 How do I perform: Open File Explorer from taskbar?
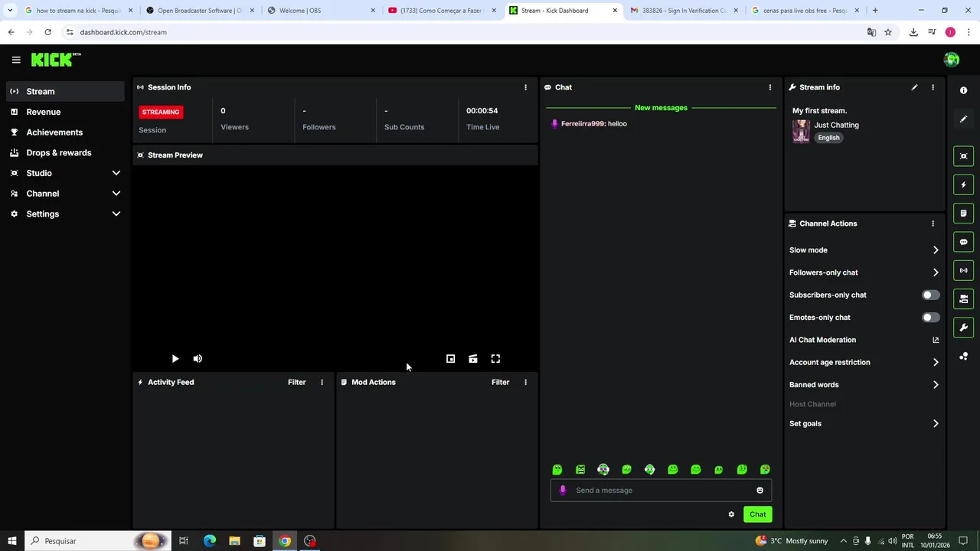[234, 541]
